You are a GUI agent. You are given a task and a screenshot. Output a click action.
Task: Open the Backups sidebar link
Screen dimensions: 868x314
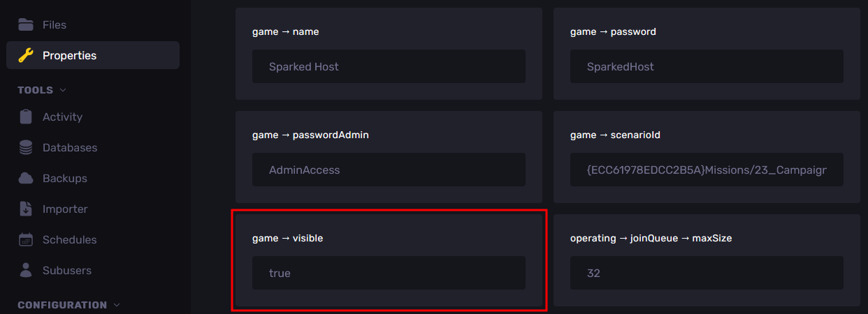coord(65,178)
